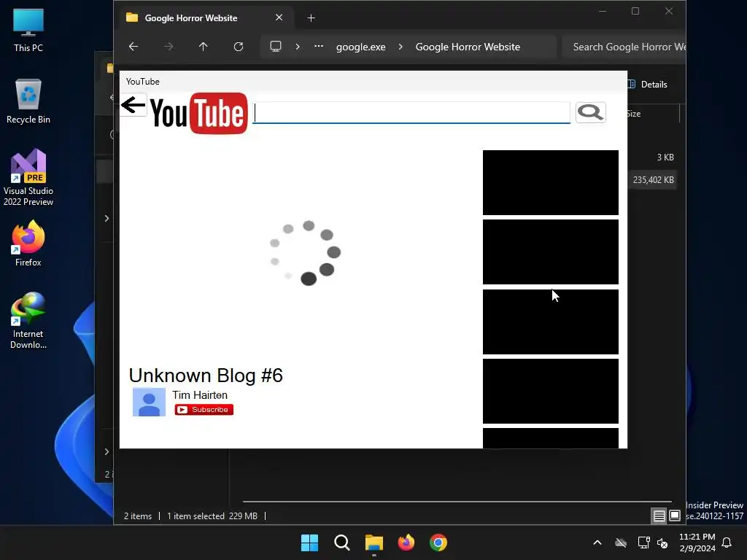Switch Explorer to large thumbnails view
This screenshot has width=747, height=560.
(675, 516)
